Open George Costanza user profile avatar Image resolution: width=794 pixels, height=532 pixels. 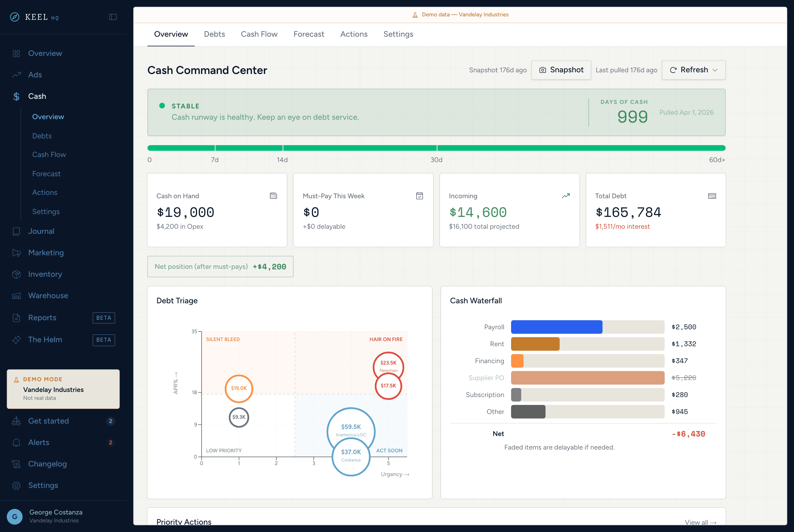[x=15, y=517]
